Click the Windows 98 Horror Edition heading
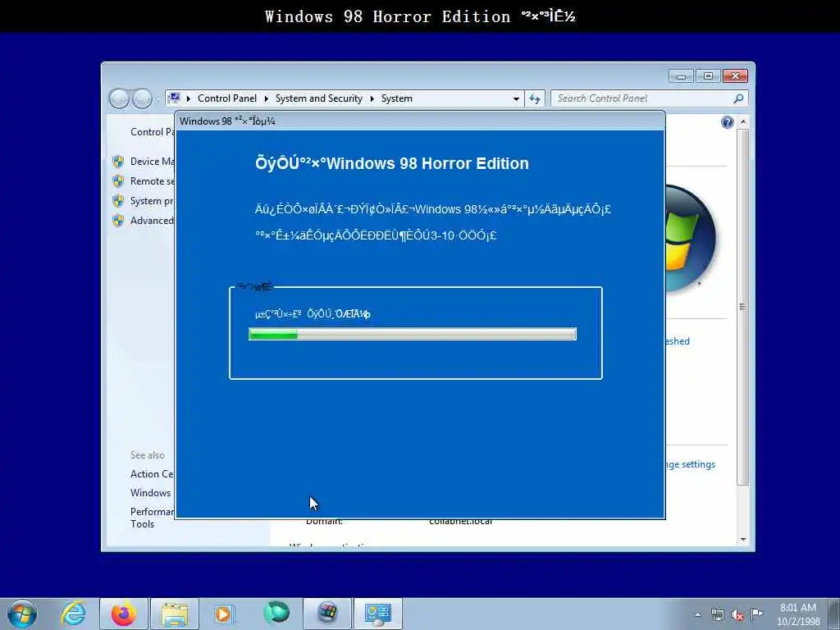Viewport: 840px width, 630px height. coord(391,163)
